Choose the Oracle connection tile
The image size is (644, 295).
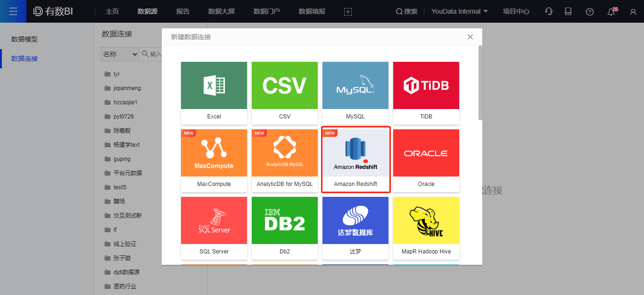(x=426, y=160)
